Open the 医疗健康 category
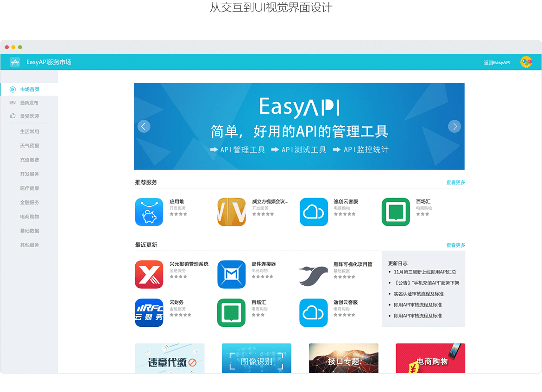 pyautogui.click(x=29, y=188)
